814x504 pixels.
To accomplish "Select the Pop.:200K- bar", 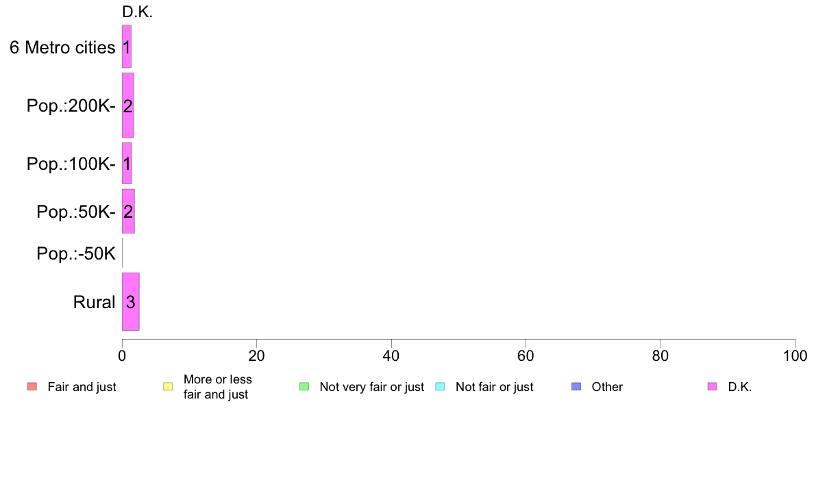I will (x=127, y=105).
